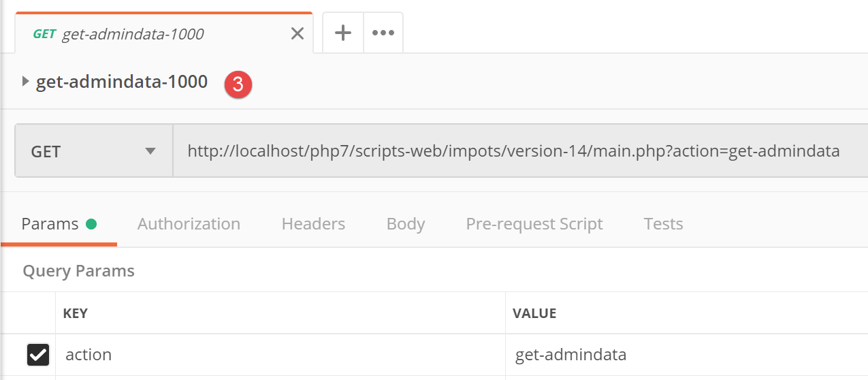868x380 pixels.
Task: Click the green Params indicator dot
Action: click(x=91, y=224)
